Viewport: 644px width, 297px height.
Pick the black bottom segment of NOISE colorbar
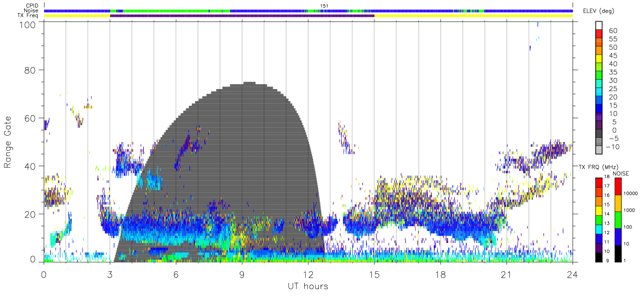click(618, 254)
